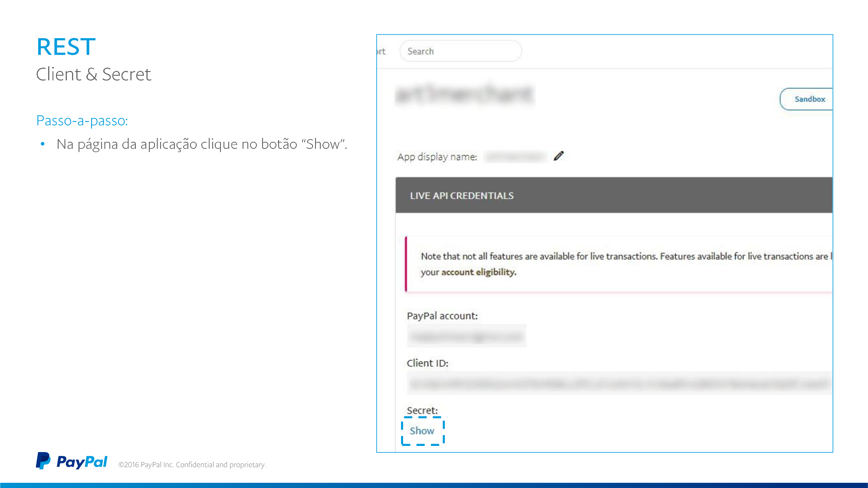Click the blurred application title heading

click(x=464, y=95)
